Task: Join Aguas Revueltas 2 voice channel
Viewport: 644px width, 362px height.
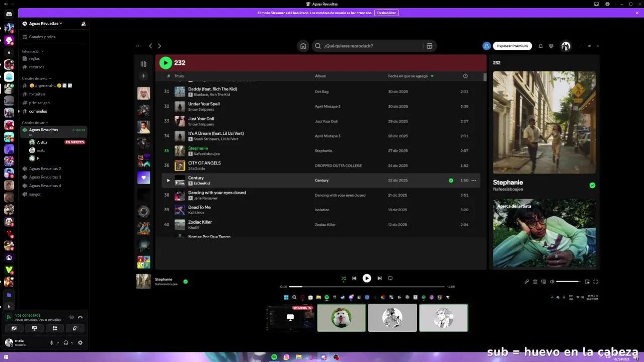Action: click(x=53, y=168)
